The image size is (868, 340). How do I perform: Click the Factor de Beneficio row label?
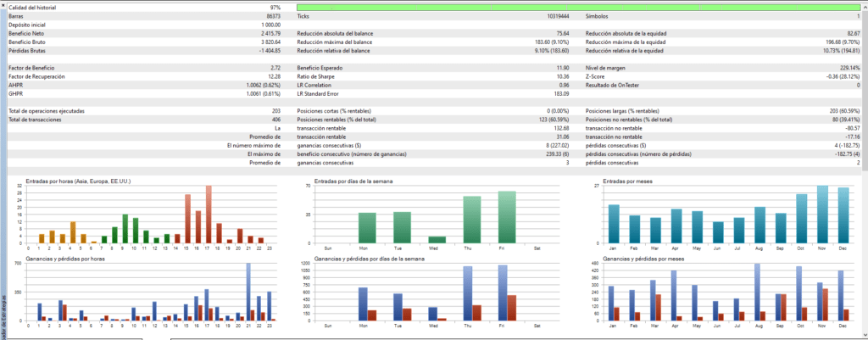tap(30, 68)
